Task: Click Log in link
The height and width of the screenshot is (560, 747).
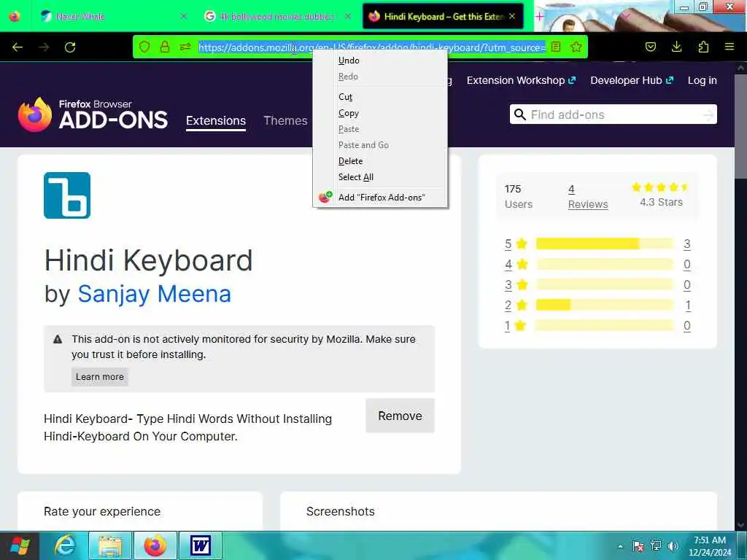Action: tap(703, 80)
